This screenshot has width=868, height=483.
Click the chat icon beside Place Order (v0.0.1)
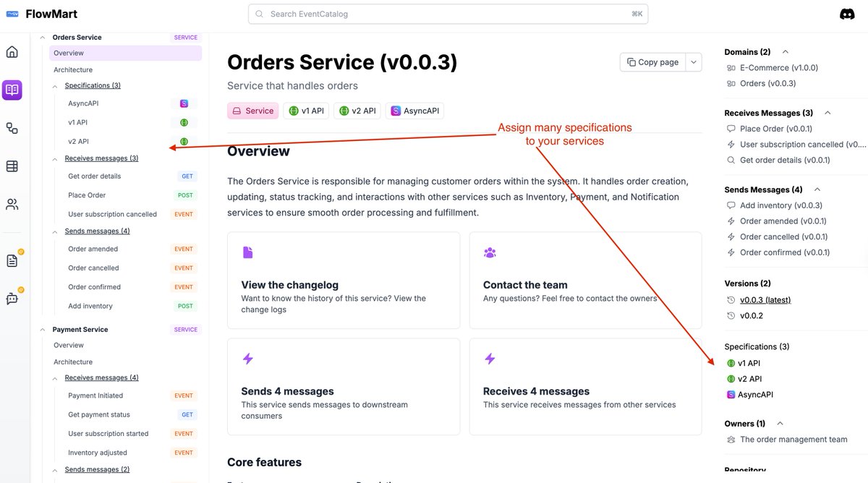click(x=731, y=129)
